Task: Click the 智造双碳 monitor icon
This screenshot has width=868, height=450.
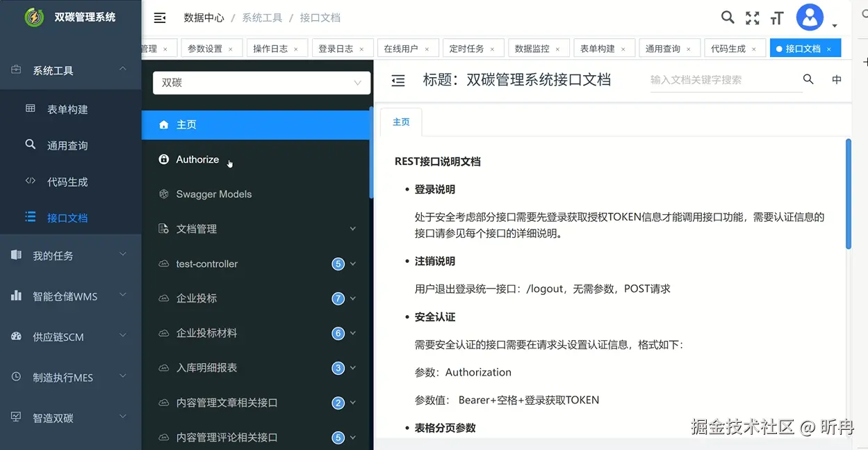Action: pyautogui.click(x=17, y=417)
